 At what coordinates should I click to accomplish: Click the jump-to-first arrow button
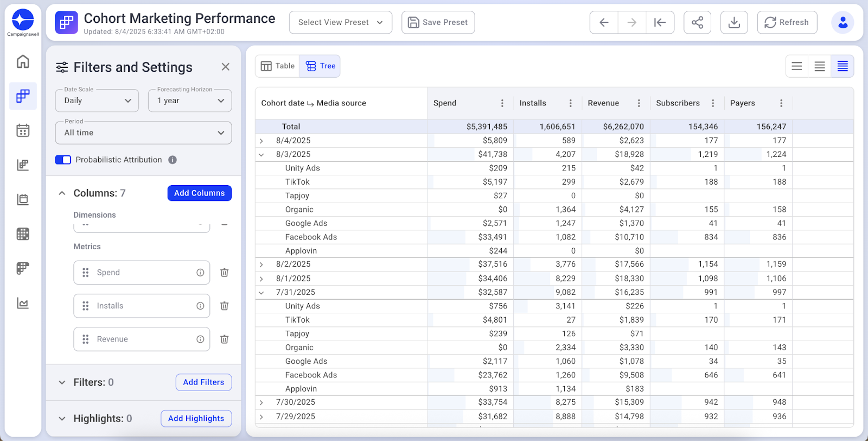[x=660, y=22]
